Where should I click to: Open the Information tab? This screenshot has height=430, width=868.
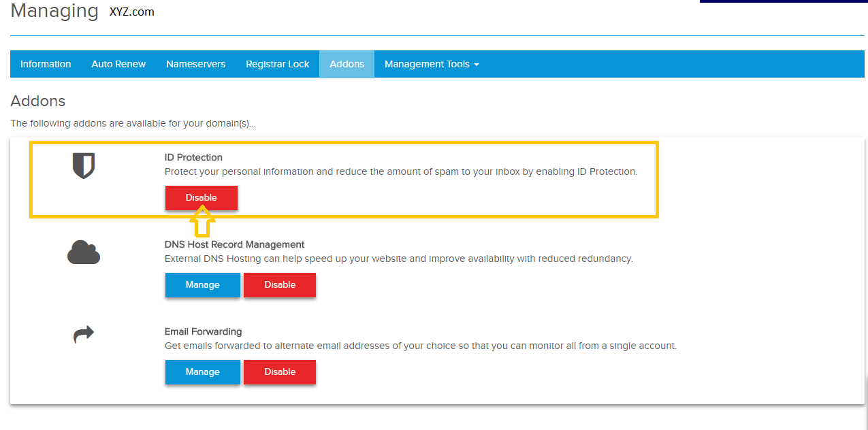[46, 64]
